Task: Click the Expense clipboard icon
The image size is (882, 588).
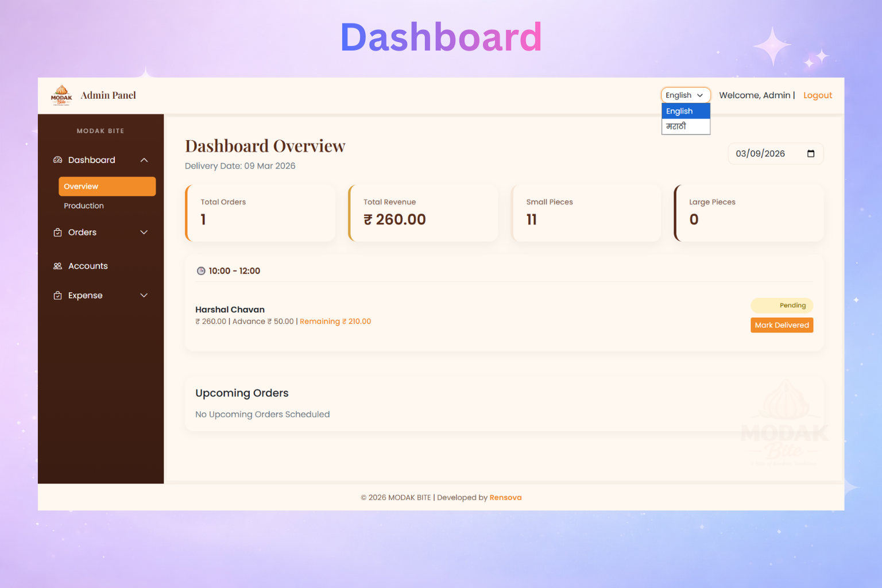Action: click(x=57, y=296)
